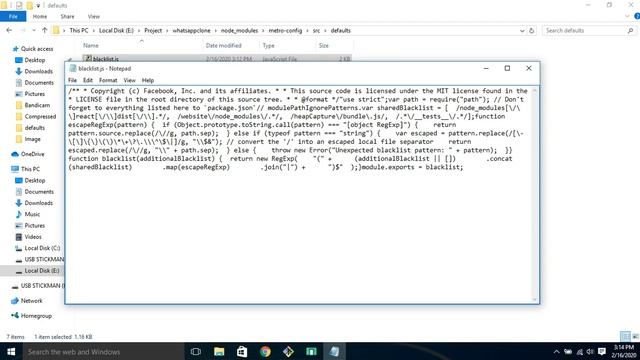
Task: Open Desktop under Quick access
Action: coord(30,60)
